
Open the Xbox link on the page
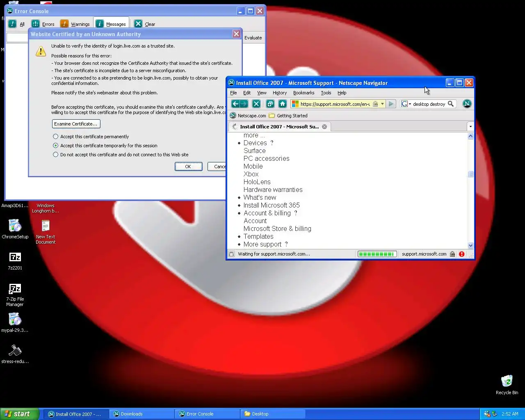point(251,174)
